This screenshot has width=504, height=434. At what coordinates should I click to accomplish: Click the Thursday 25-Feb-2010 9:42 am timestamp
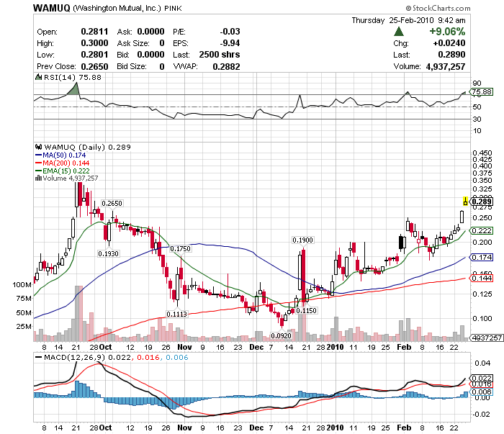click(x=408, y=20)
